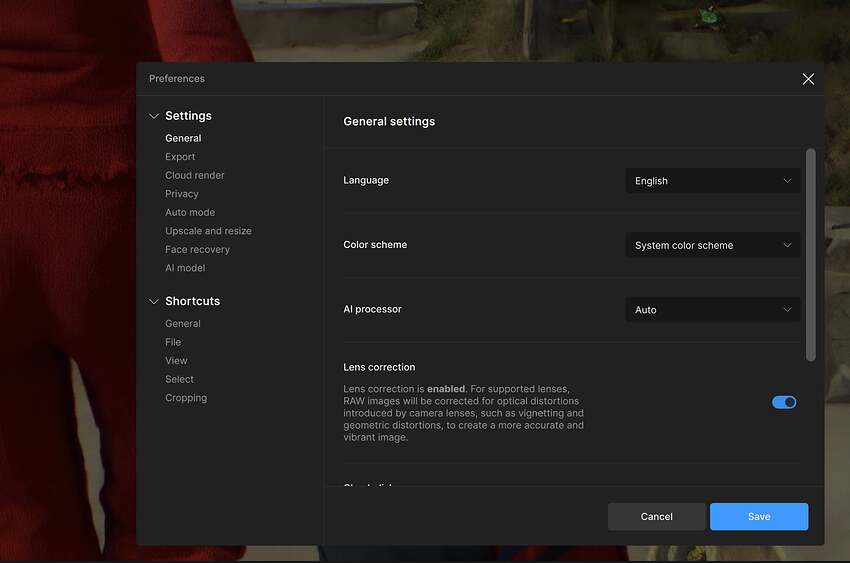The width and height of the screenshot is (850, 563).
Task: Open the Language dropdown
Action: pos(712,181)
